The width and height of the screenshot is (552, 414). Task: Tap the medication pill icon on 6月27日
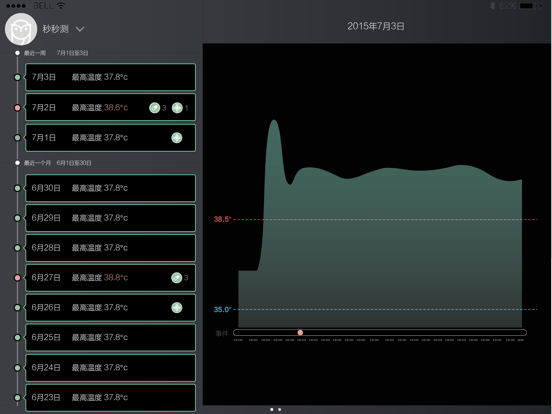(177, 278)
